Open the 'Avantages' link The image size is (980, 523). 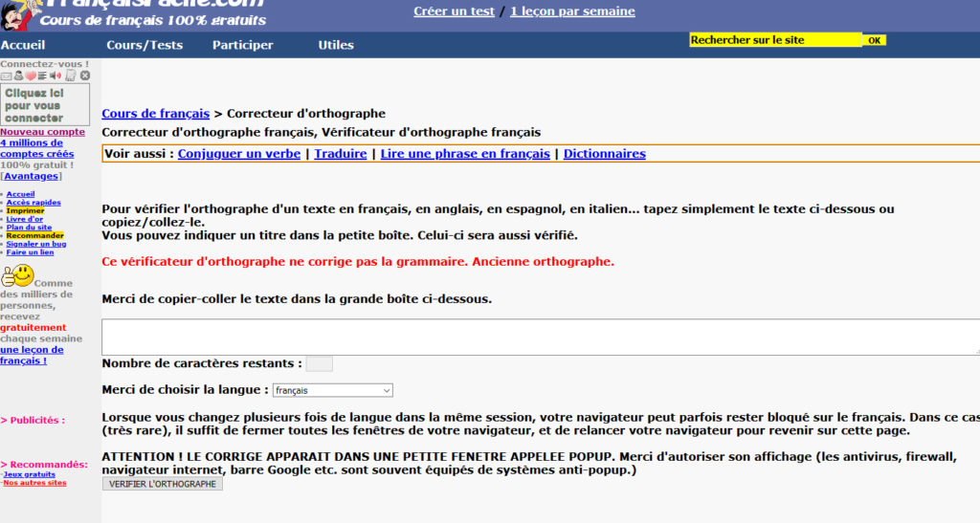point(32,176)
